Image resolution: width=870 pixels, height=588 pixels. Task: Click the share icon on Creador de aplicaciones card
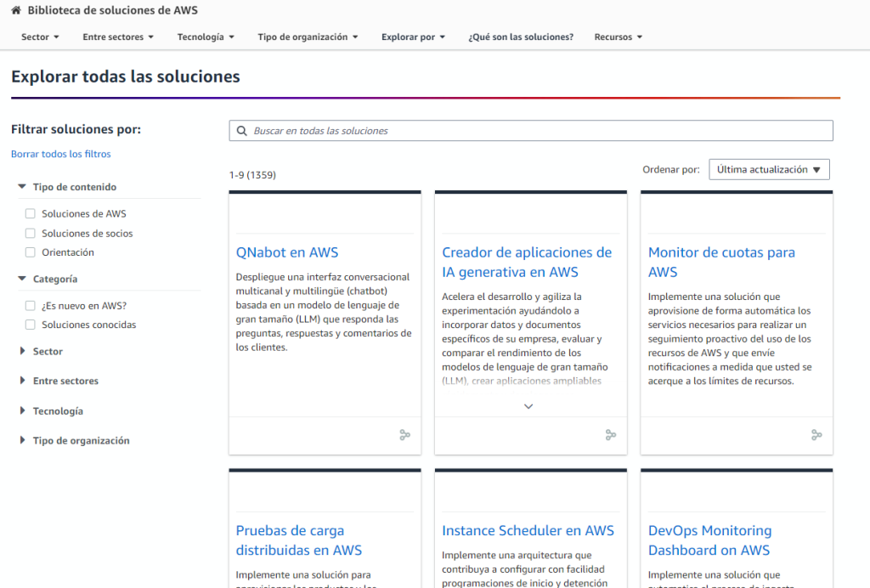(611, 435)
